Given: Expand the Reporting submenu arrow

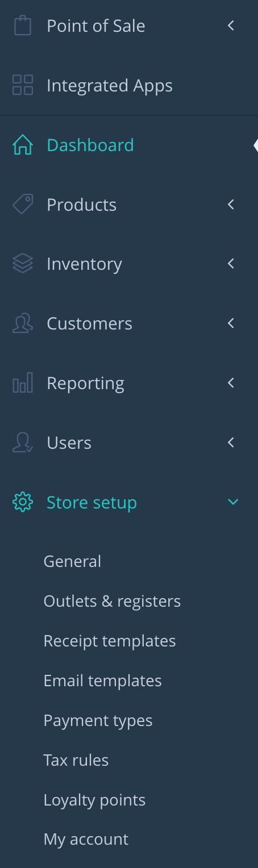Looking at the screenshot, I should pos(231,383).
